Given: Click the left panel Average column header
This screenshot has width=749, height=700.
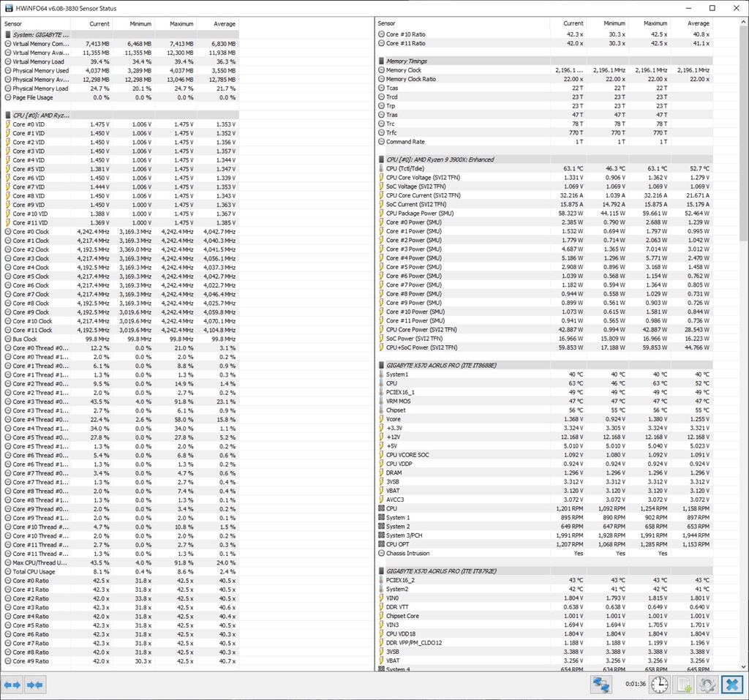Looking at the screenshot, I should [x=218, y=24].
